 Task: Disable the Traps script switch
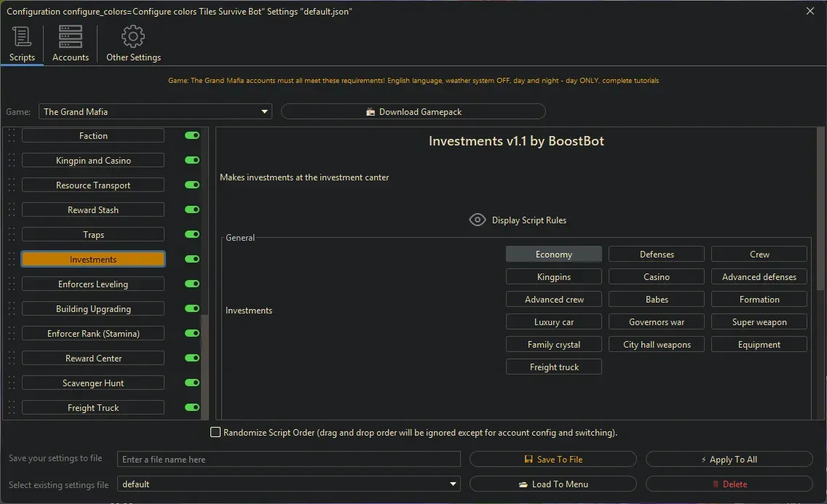click(x=192, y=234)
